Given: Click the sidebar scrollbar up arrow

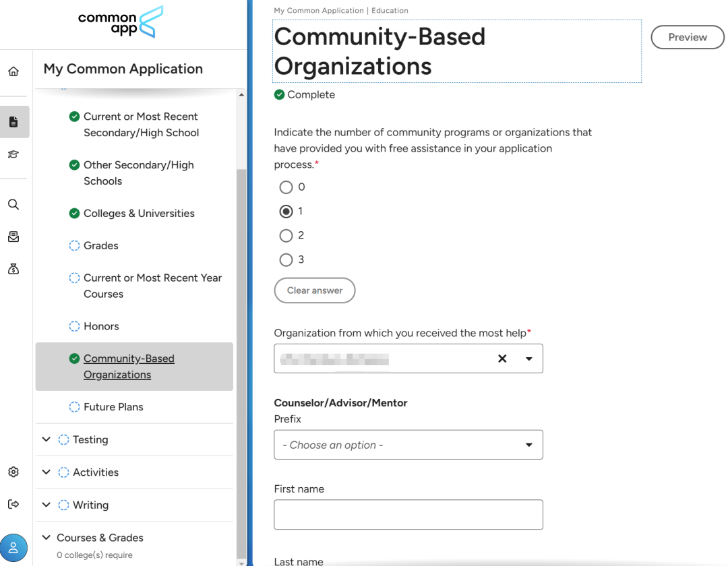Looking at the screenshot, I should coord(241,94).
